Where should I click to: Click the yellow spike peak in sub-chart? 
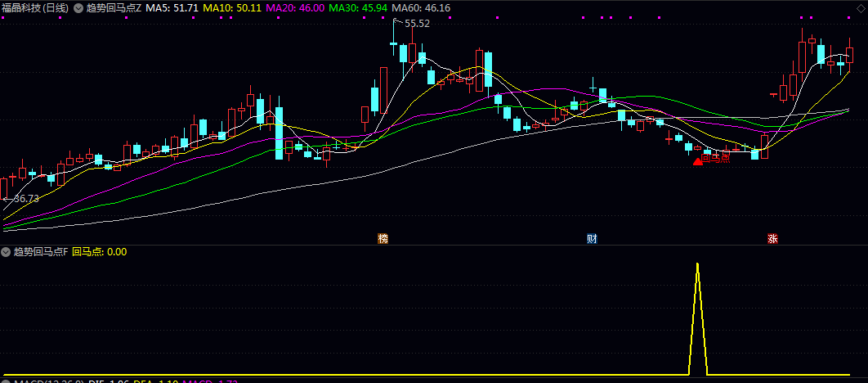(x=697, y=265)
